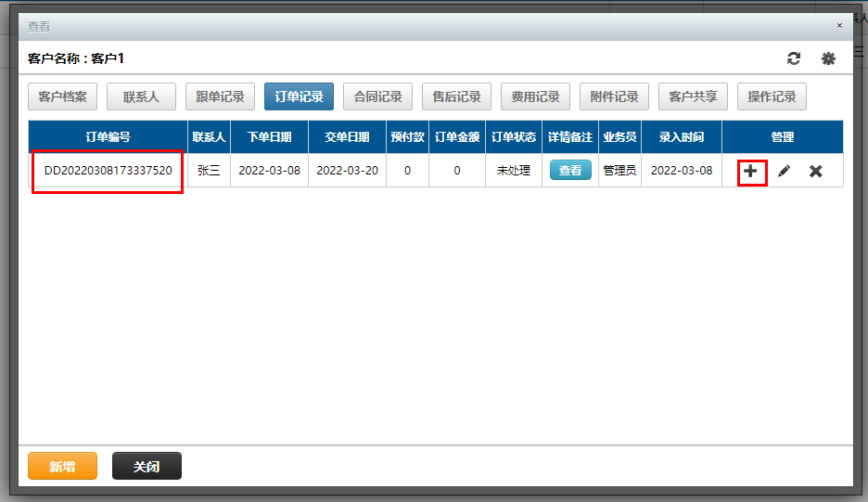Viewport: 868px width, 502px height.
Task: Open 附件记录 tab
Action: [614, 97]
